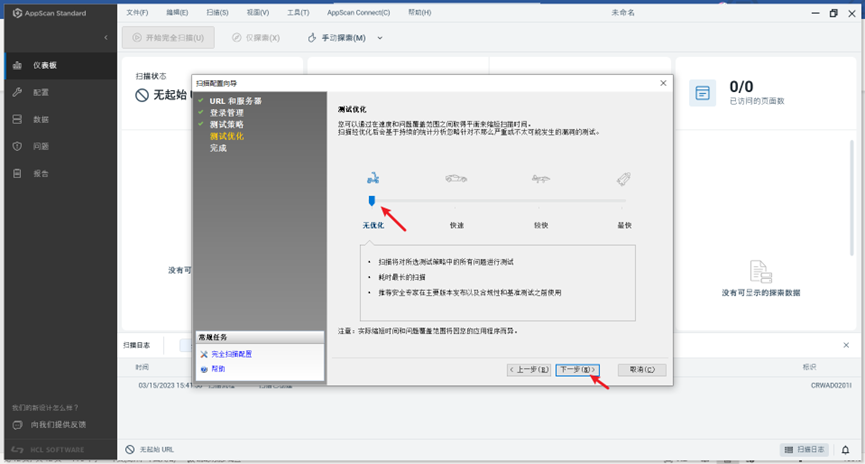
Task: Open the 数据 data section
Action: 60,119
